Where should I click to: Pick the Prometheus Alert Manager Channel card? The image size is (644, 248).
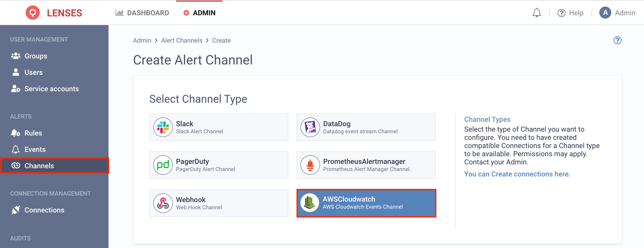[366, 165]
